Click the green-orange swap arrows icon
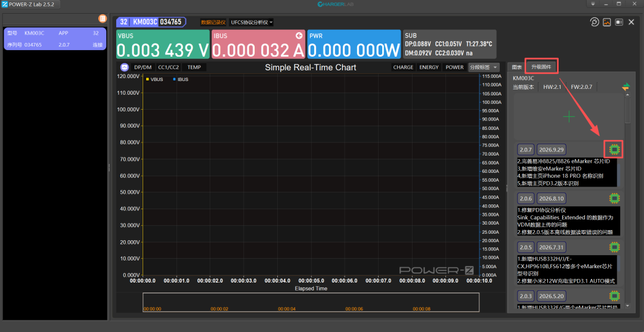This screenshot has height=332, width=644. (x=626, y=87)
